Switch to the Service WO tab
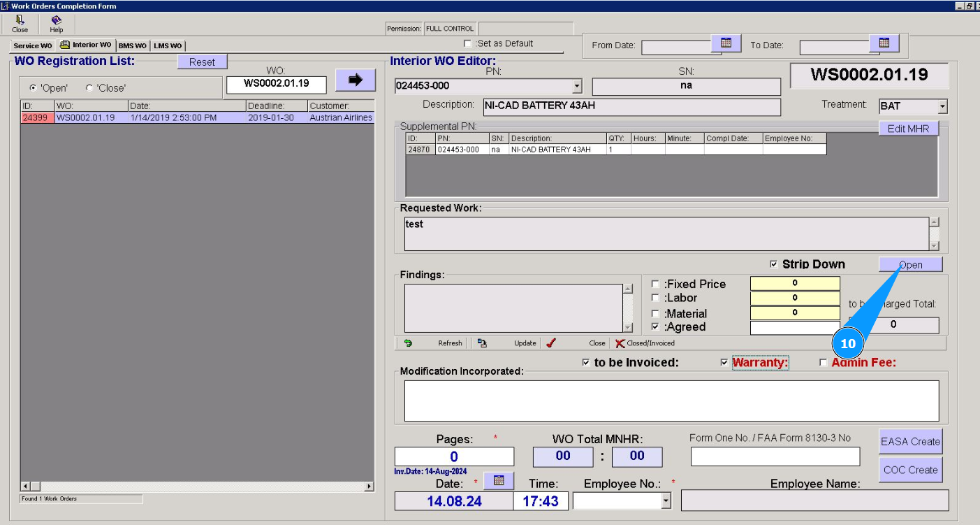 (32, 45)
